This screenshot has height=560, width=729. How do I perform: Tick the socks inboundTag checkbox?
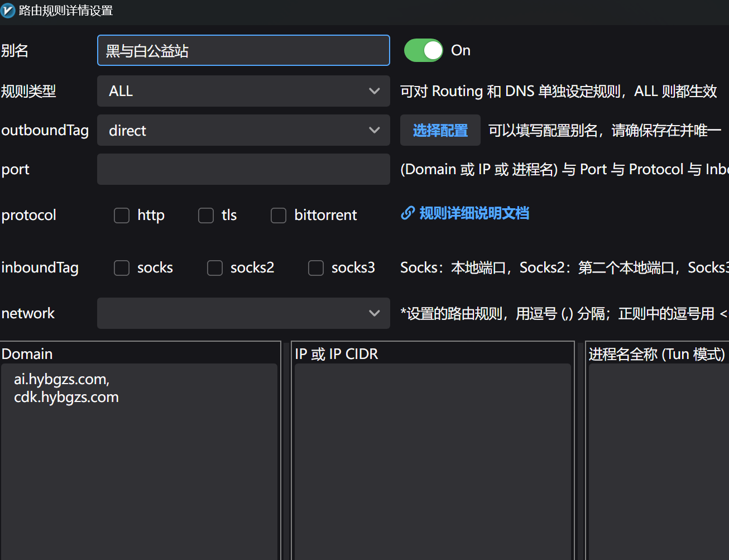point(122,268)
